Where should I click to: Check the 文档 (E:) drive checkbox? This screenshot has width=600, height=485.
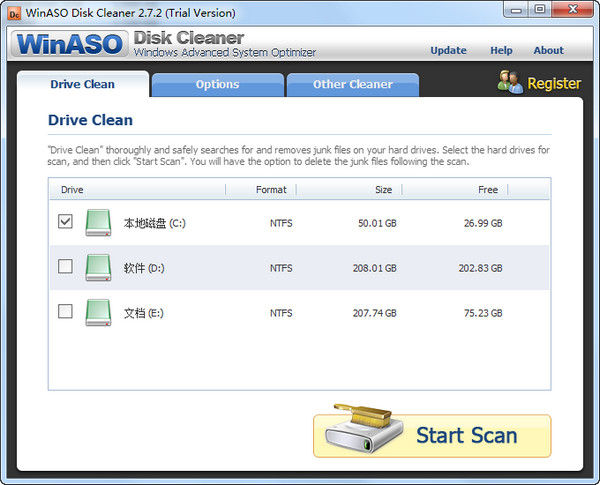coord(65,311)
